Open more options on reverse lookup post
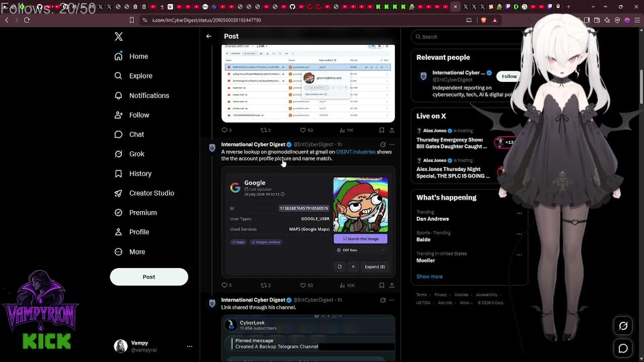The image size is (644, 362). (392, 145)
